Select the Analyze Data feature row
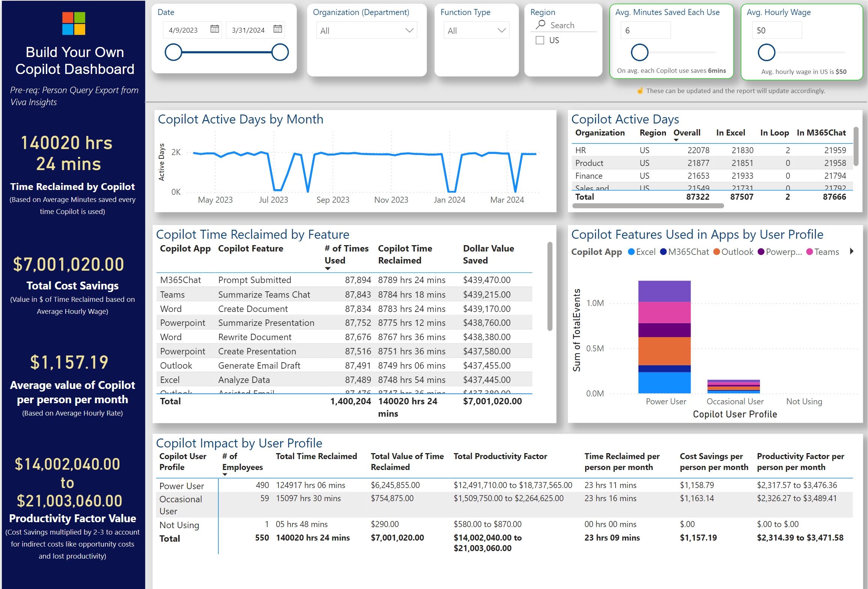The height and width of the screenshot is (589, 868). coord(344,380)
